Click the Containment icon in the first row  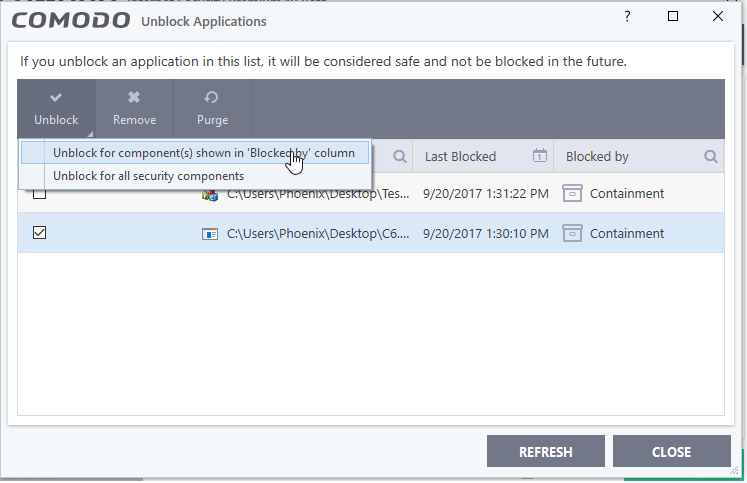point(572,193)
